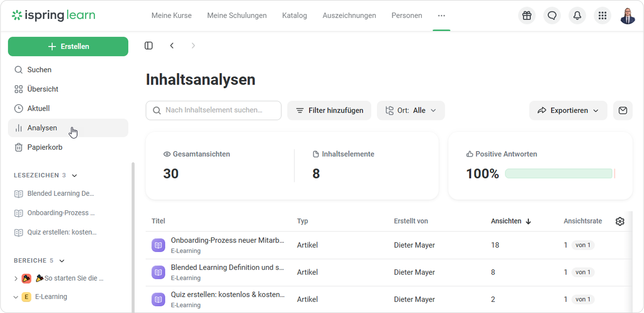Screen dimensions: 644x313
Task: Open the chat bubble icon
Action: pyautogui.click(x=552, y=16)
